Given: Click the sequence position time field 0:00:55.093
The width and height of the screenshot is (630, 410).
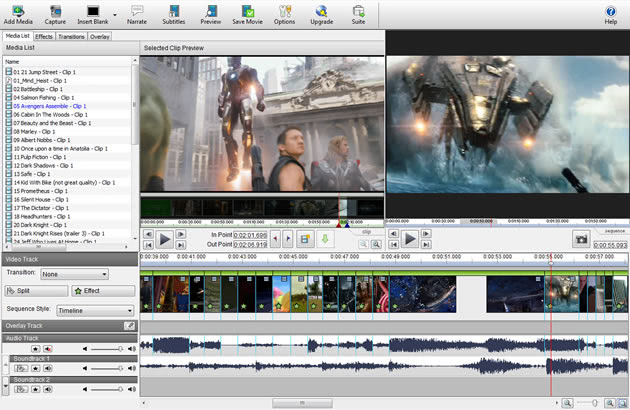Looking at the screenshot, I should (x=610, y=245).
